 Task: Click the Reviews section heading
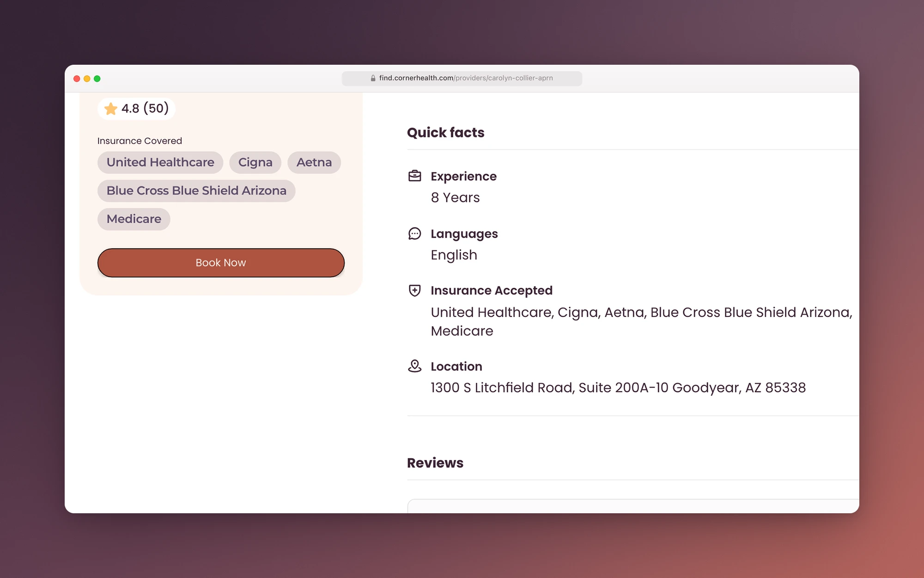point(435,463)
